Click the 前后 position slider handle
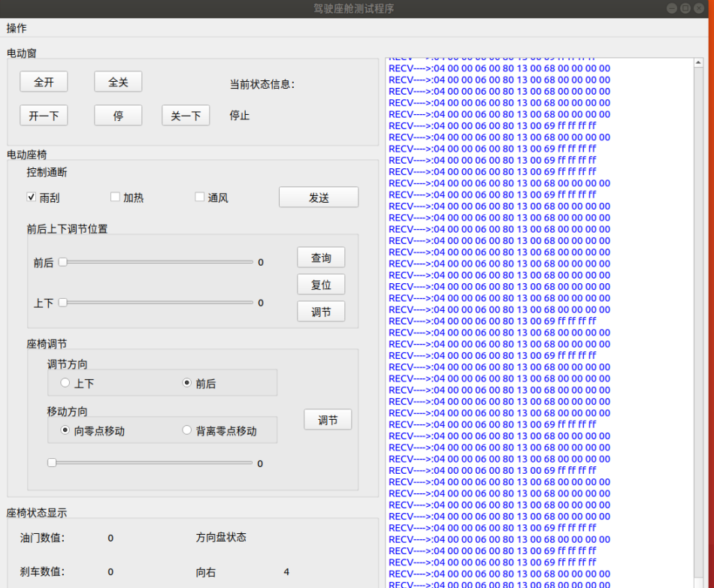Screen dimensions: 714x588 63,262
